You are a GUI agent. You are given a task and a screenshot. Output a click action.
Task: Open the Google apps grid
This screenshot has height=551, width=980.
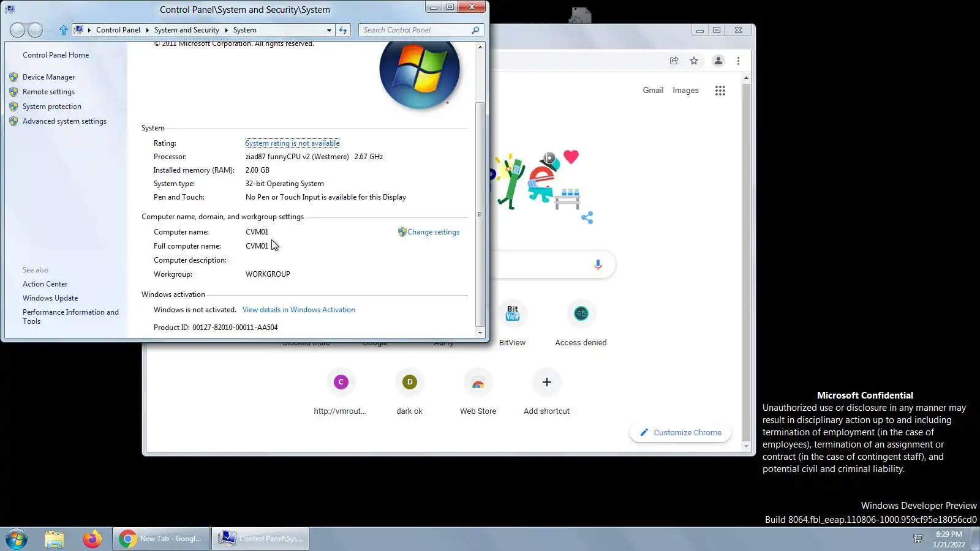(720, 91)
